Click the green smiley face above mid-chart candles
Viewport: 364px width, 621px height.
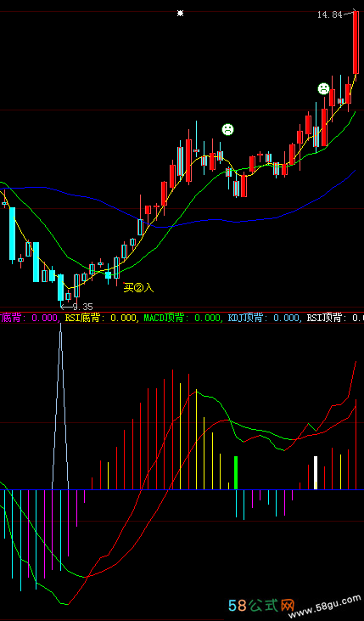[x=227, y=129]
